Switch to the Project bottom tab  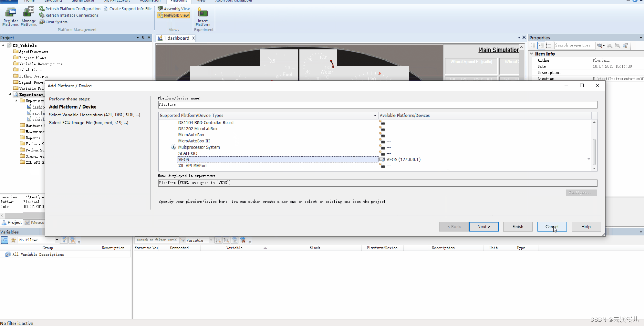[x=12, y=222]
